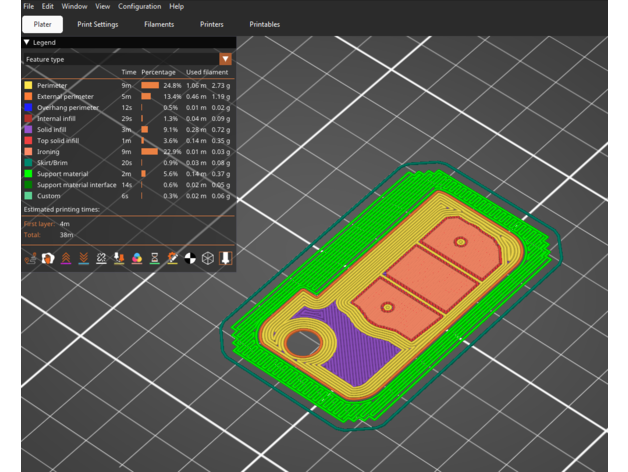This screenshot has height=472, width=628.
Task: Open the Feature type dropdown arrow
Action: (225, 60)
